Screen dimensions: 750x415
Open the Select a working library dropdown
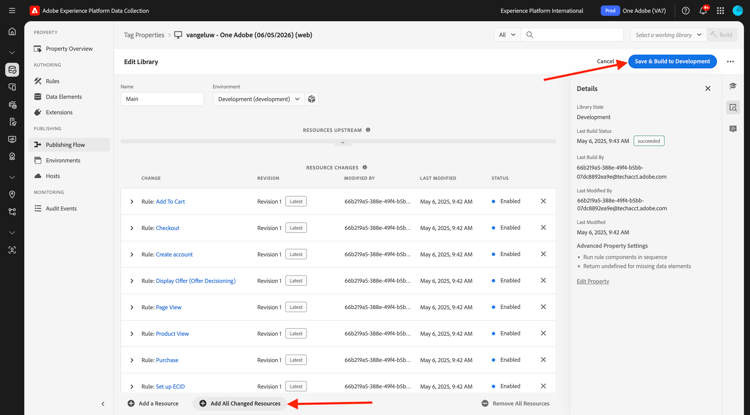(668, 35)
